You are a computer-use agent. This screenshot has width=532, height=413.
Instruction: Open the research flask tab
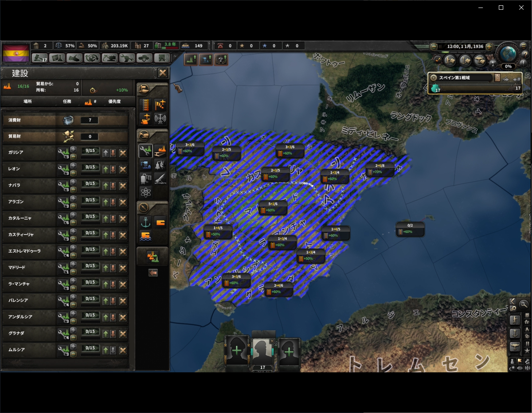tap(57, 58)
